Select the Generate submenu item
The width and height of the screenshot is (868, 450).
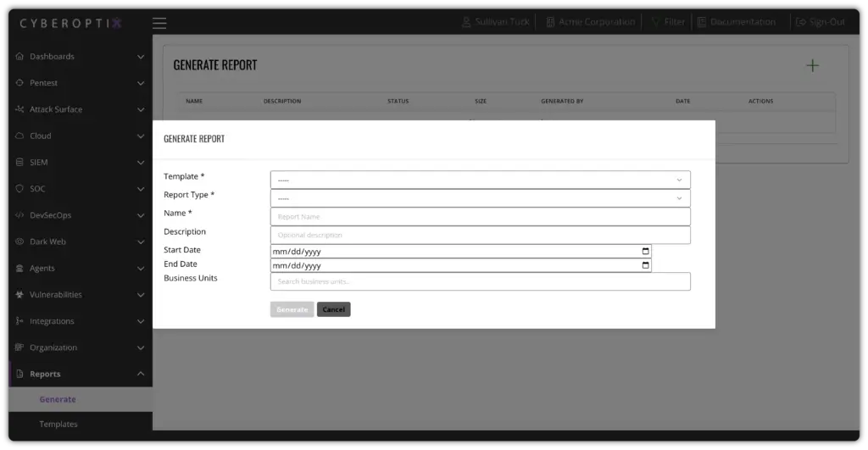[x=58, y=399]
